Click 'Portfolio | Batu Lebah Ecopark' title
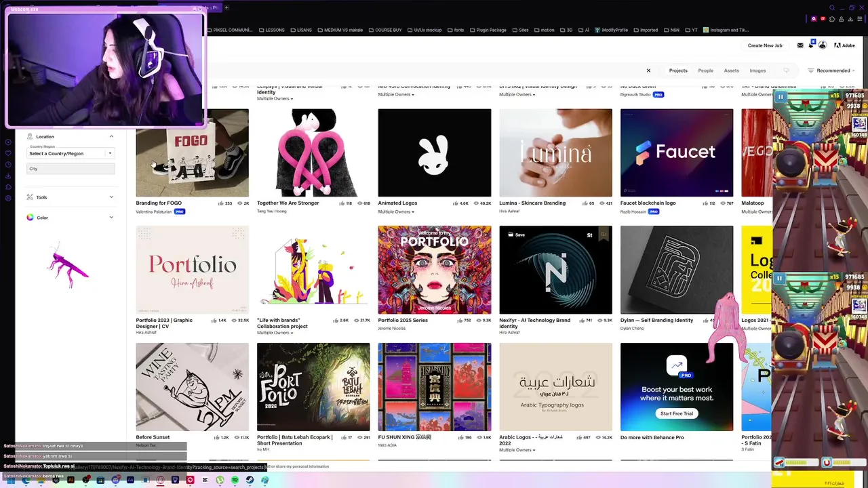868x488 pixels. pyautogui.click(x=295, y=441)
